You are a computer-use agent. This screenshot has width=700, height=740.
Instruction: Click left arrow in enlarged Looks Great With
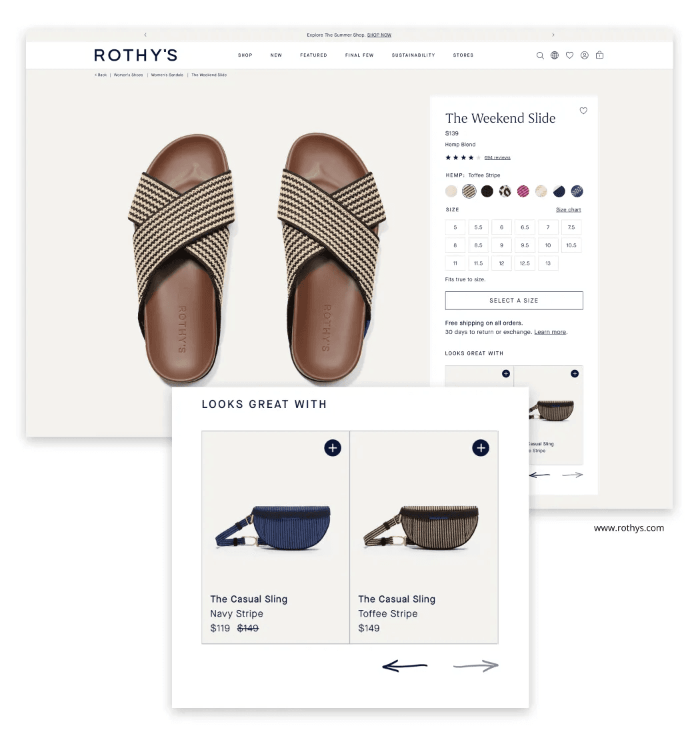[x=405, y=666]
